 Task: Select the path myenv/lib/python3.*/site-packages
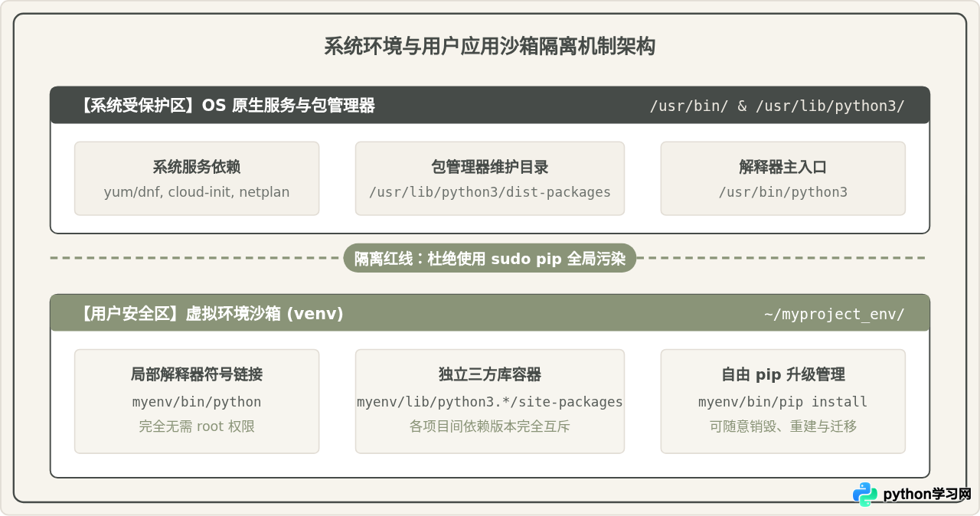[490, 402]
